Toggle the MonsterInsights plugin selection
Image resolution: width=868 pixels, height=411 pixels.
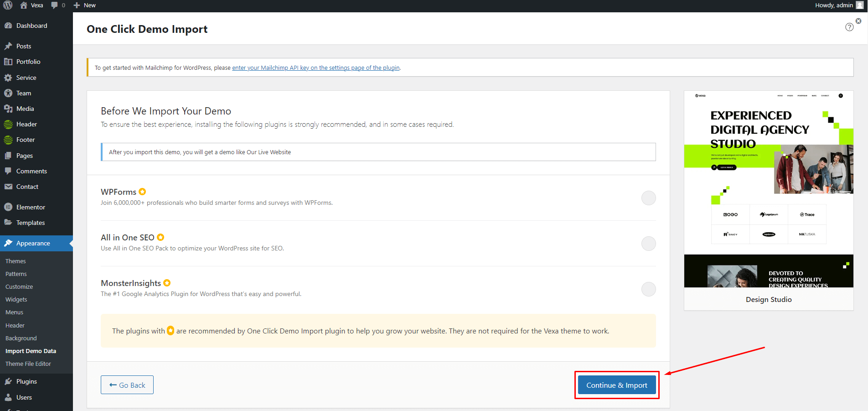pos(648,289)
